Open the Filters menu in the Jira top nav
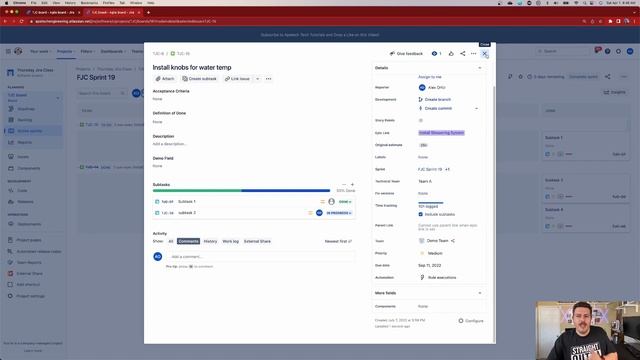The width and height of the screenshot is (640, 360). [x=87, y=51]
